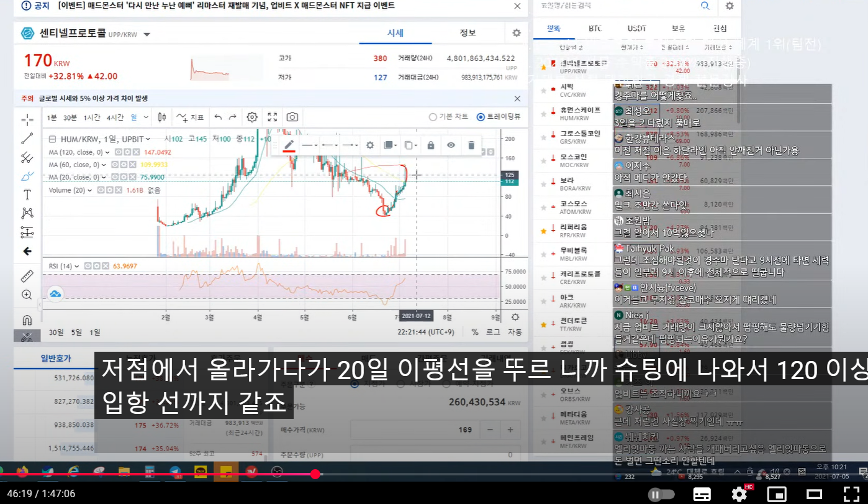Enable 로그 logarithmic scale
This screenshot has height=504, width=868.
pyautogui.click(x=493, y=332)
